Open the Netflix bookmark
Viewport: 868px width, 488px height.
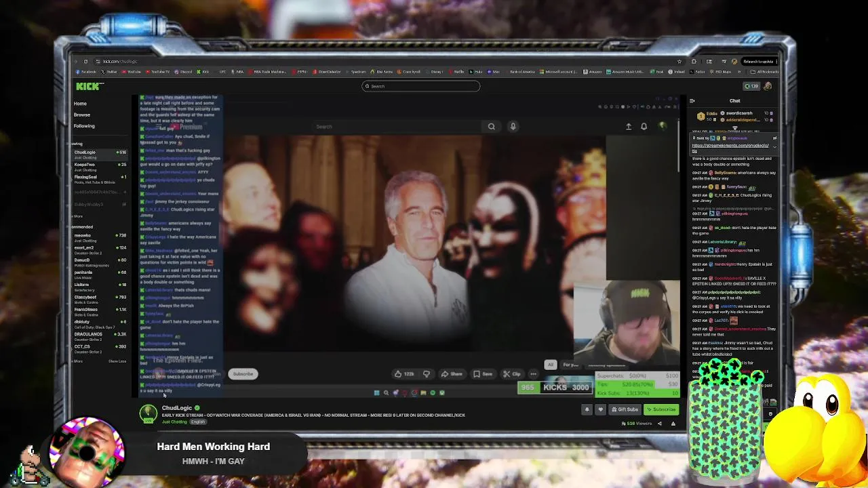[458, 72]
